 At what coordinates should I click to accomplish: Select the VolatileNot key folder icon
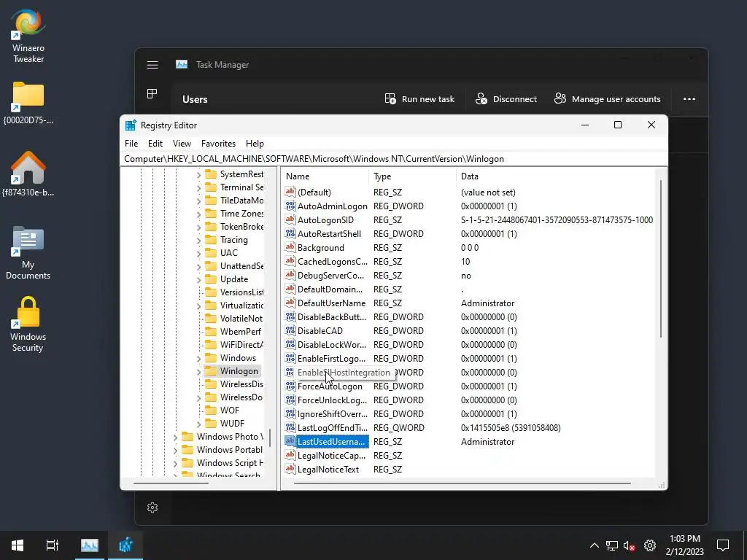tap(211, 318)
